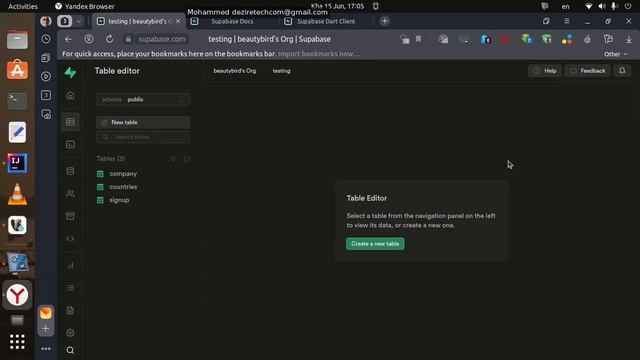640x360 pixels.
Task: Open Yandex Browser app menu in top bar
Action: click(85, 6)
